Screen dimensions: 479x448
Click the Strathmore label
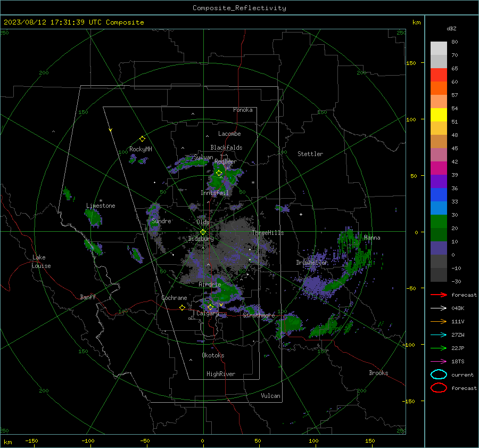click(259, 315)
